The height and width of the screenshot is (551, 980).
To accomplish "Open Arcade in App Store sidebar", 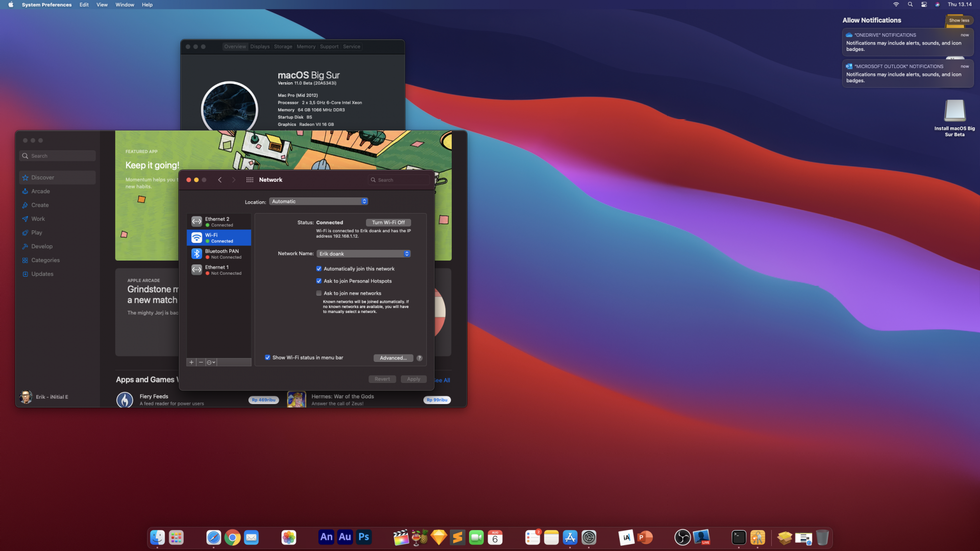I will tap(58, 192).
